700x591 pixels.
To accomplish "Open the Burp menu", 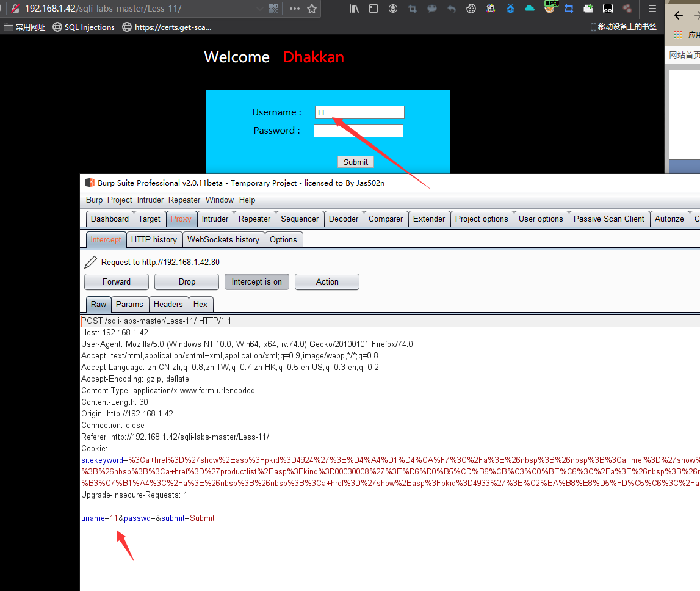I will [94, 200].
